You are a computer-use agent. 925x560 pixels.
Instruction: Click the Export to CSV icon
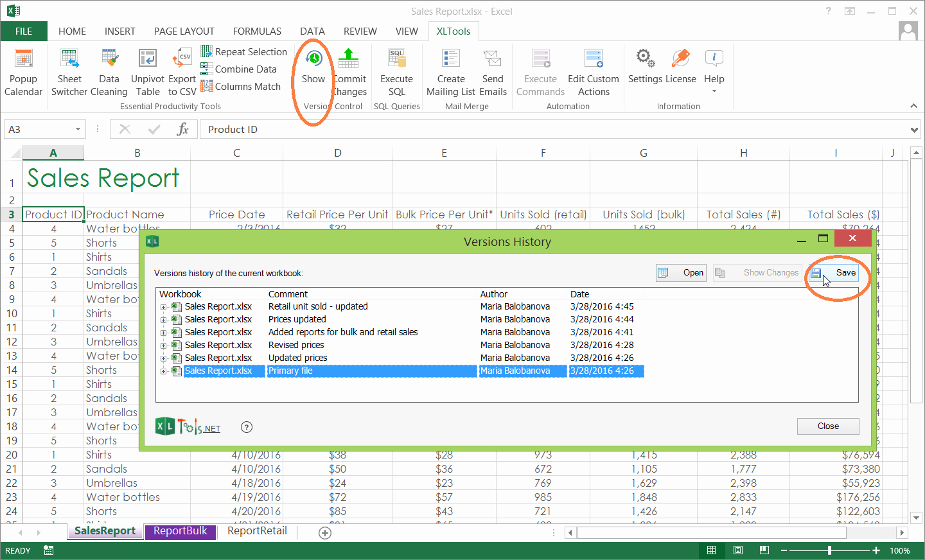[182, 72]
